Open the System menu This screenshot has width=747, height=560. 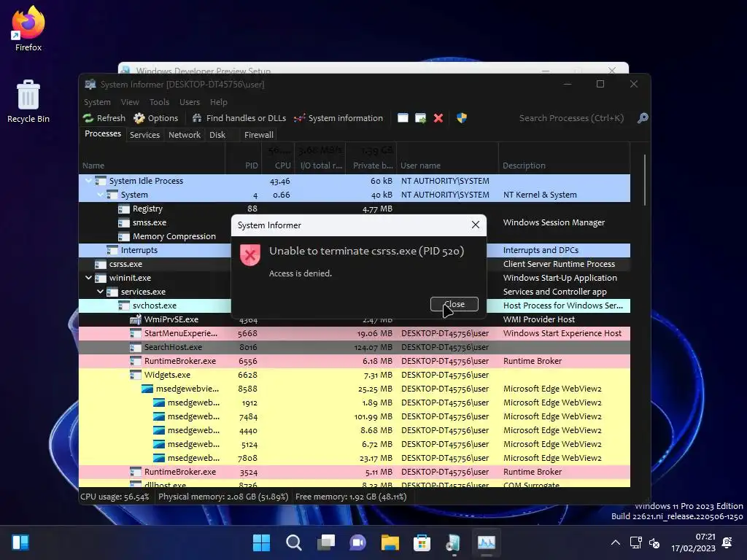97,102
